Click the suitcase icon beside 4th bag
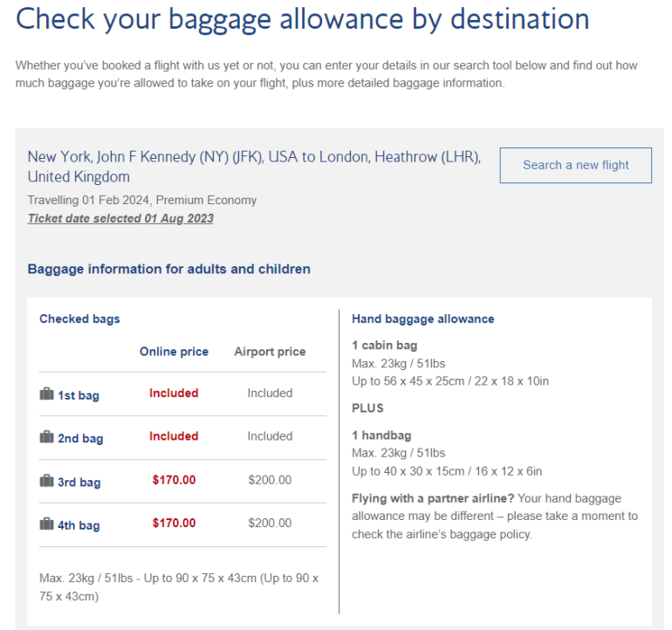Viewport: 672px width, 630px height. coord(46,524)
